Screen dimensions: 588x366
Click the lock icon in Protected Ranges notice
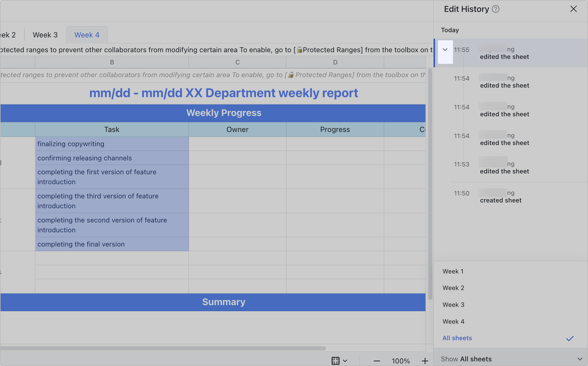(299, 50)
